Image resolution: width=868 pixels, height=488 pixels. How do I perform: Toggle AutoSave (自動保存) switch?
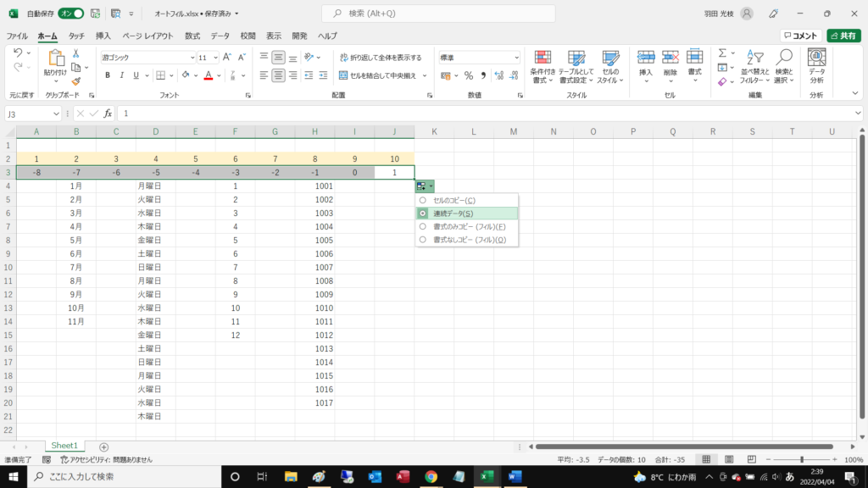click(71, 14)
